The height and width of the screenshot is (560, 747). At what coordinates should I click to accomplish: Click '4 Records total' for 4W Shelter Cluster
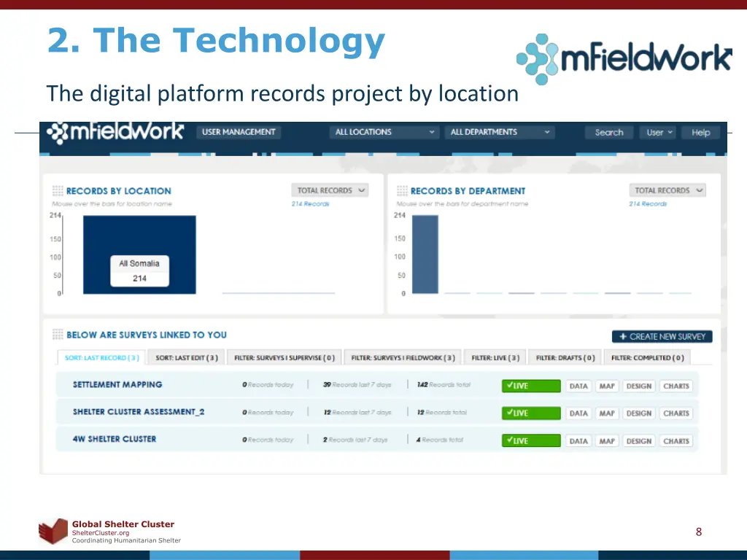[x=439, y=440]
